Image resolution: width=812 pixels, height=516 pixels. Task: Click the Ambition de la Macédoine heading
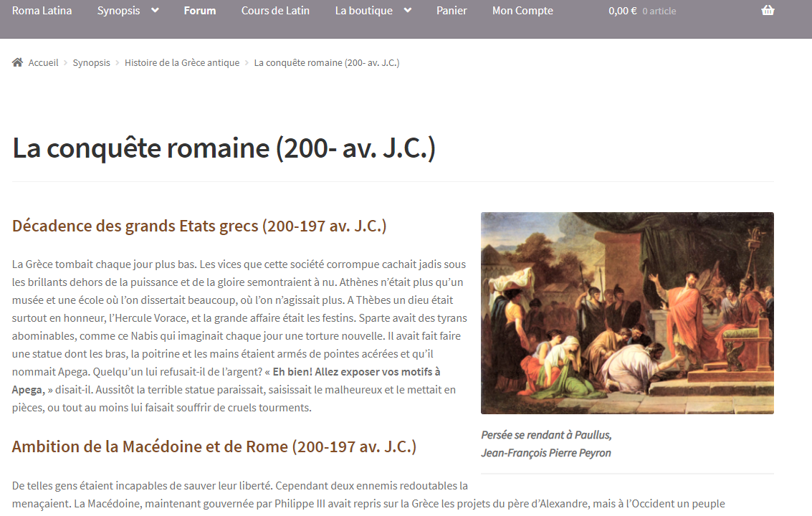pos(214,446)
